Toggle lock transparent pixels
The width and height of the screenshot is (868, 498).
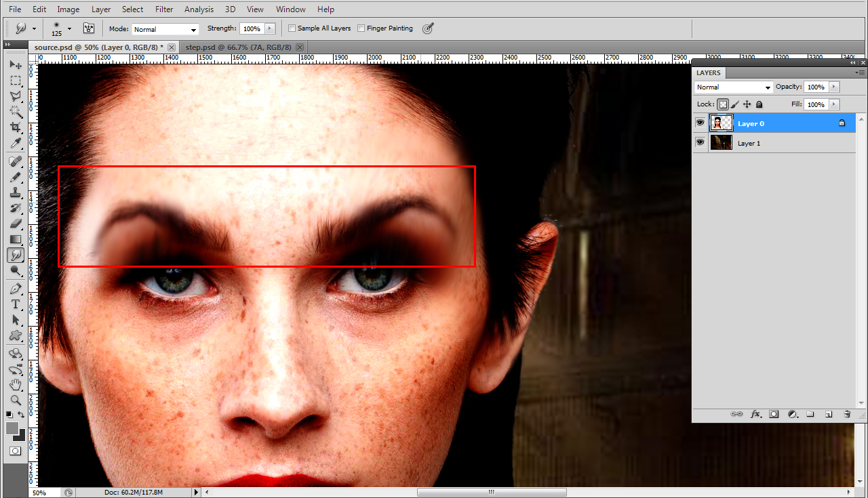[723, 104]
